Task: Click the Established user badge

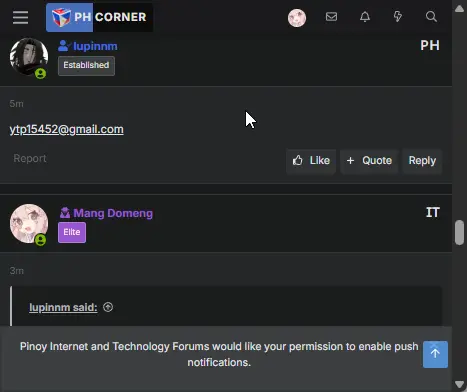Action: pos(86,66)
